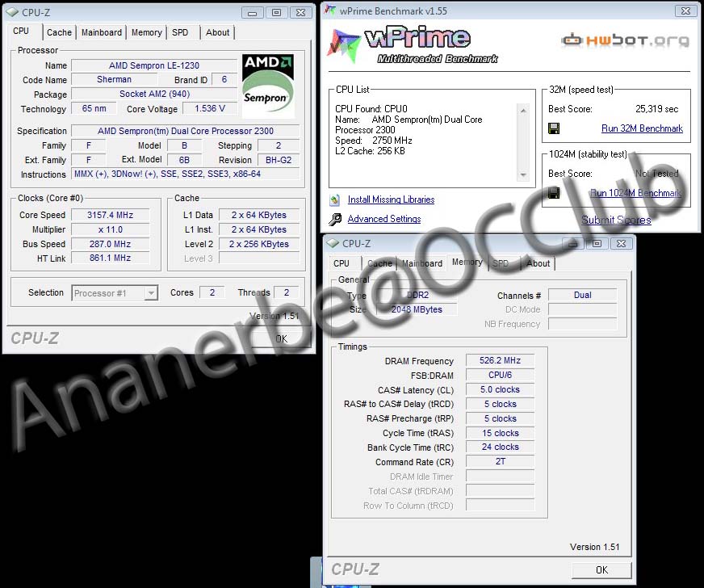704x588 pixels.
Task: Click the Code Name value Sherman
Action: 115,79
